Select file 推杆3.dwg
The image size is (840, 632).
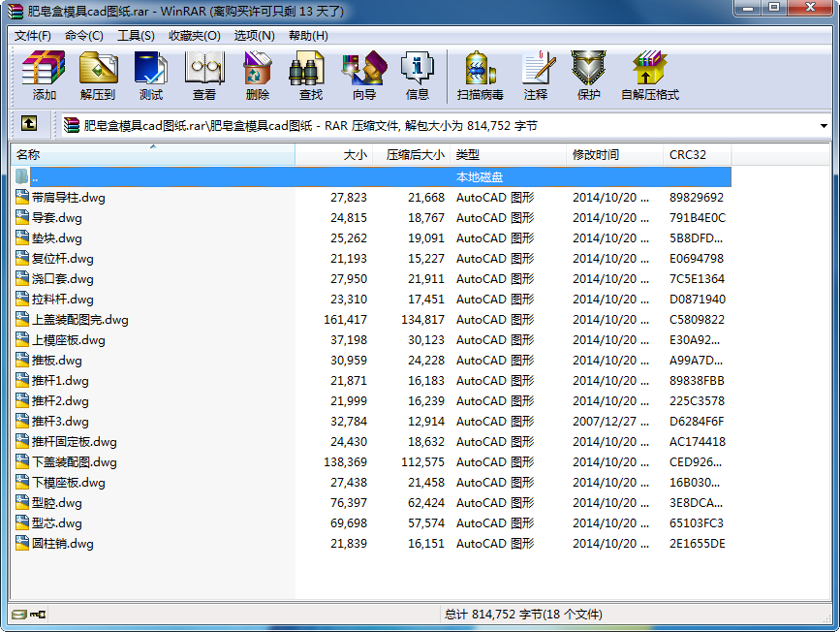pyautogui.click(x=60, y=422)
